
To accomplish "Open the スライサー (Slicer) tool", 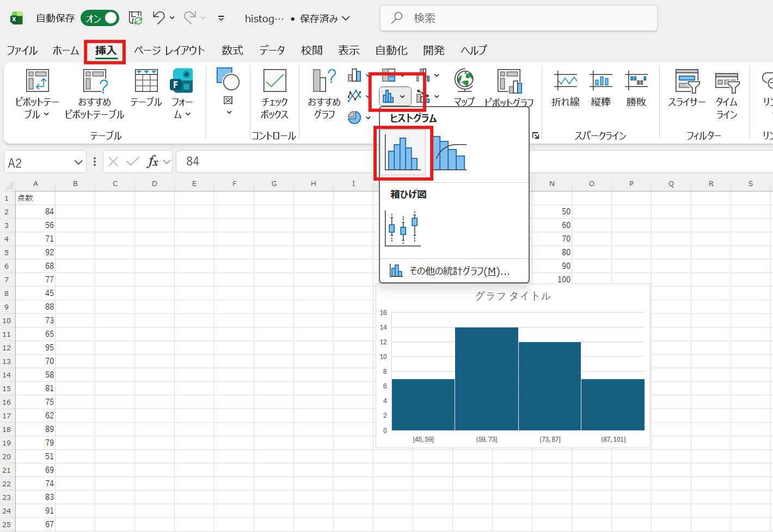I will pos(686,88).
